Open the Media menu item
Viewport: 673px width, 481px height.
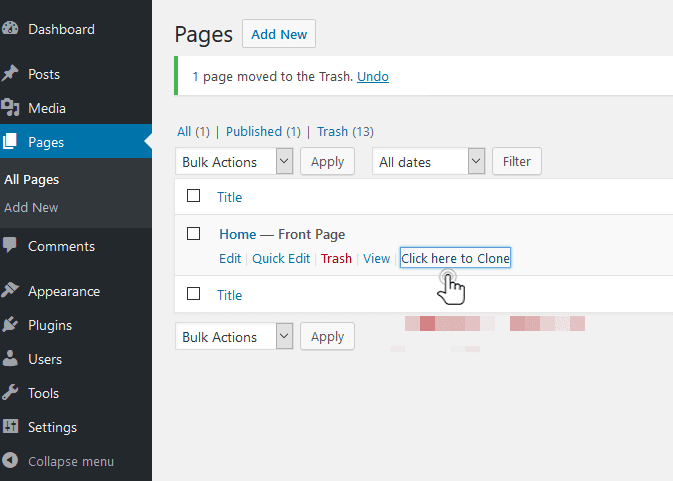click(47, 108)
